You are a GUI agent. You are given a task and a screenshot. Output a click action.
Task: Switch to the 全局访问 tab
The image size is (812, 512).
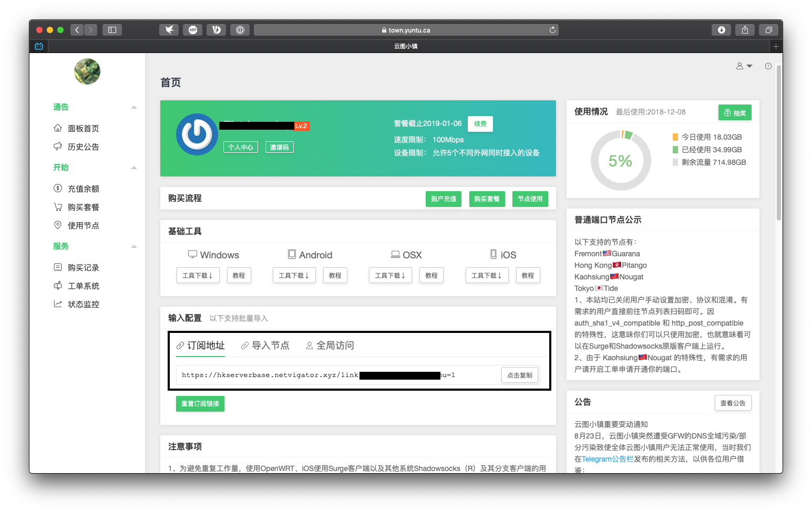pyautogui.click(x=330, y=346)
